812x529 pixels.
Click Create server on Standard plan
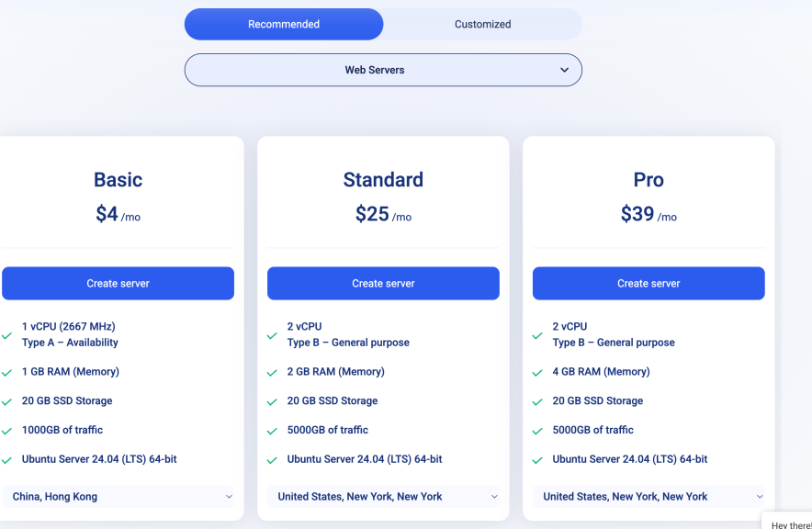pos(383,284)
